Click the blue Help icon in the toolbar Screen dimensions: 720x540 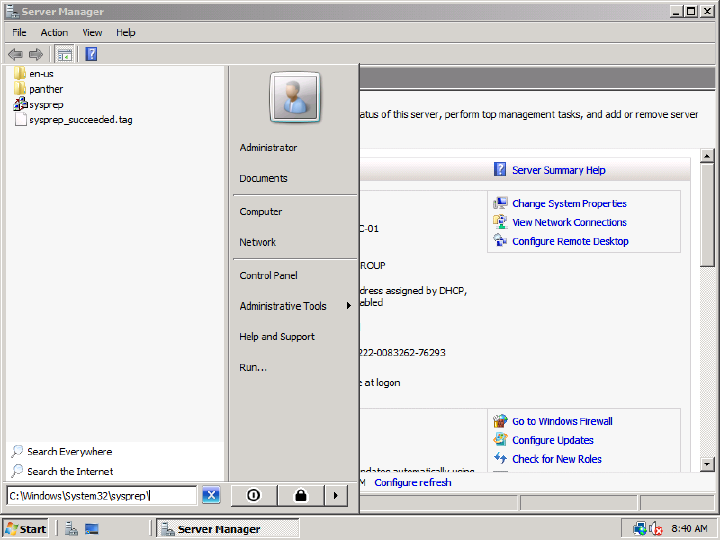pyautogui.click(x=91, y=54)
